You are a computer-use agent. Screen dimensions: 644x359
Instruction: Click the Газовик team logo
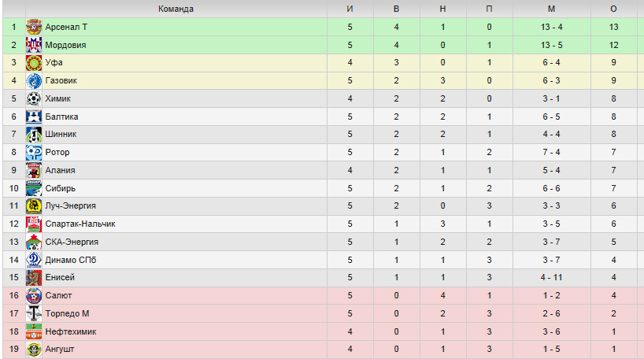(34, 80)
